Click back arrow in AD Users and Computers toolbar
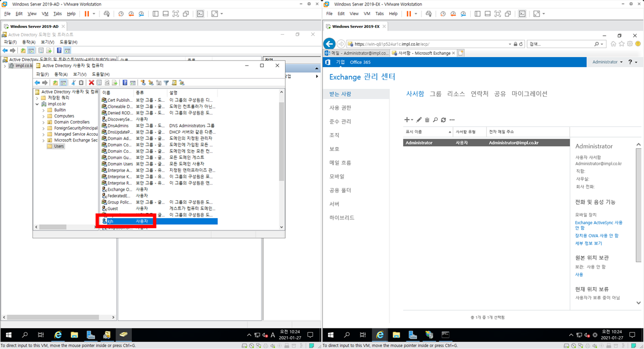Viewport: 644px width, 349px height. coord(37,83)
